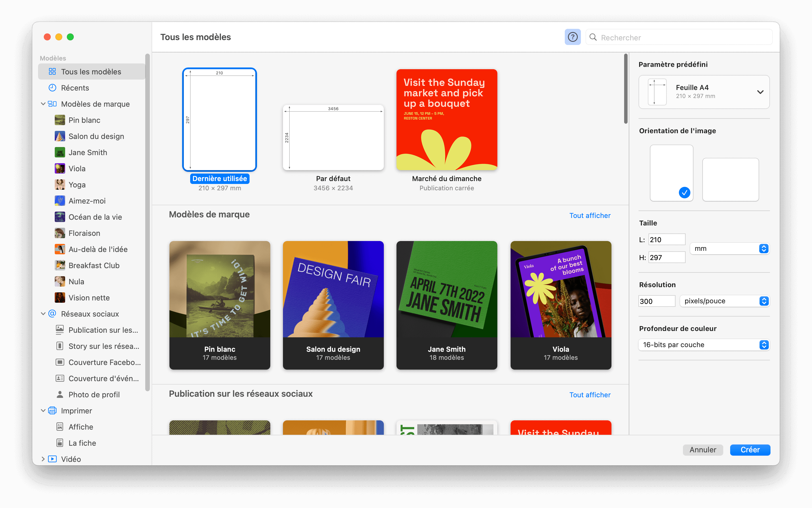Open the 16-bits par couche dropdown
The height and width of the screenshot is (508, 812).
[x=704, y=344]
